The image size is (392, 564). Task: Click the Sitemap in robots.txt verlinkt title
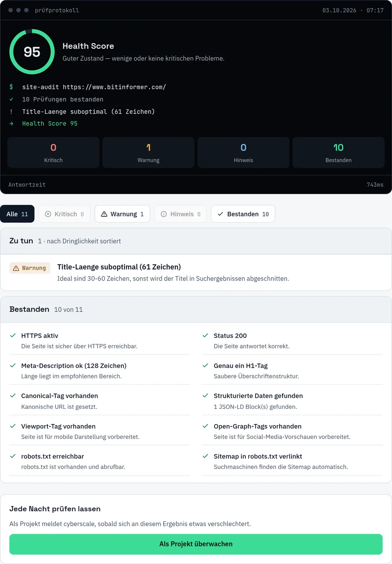[258, 457]
